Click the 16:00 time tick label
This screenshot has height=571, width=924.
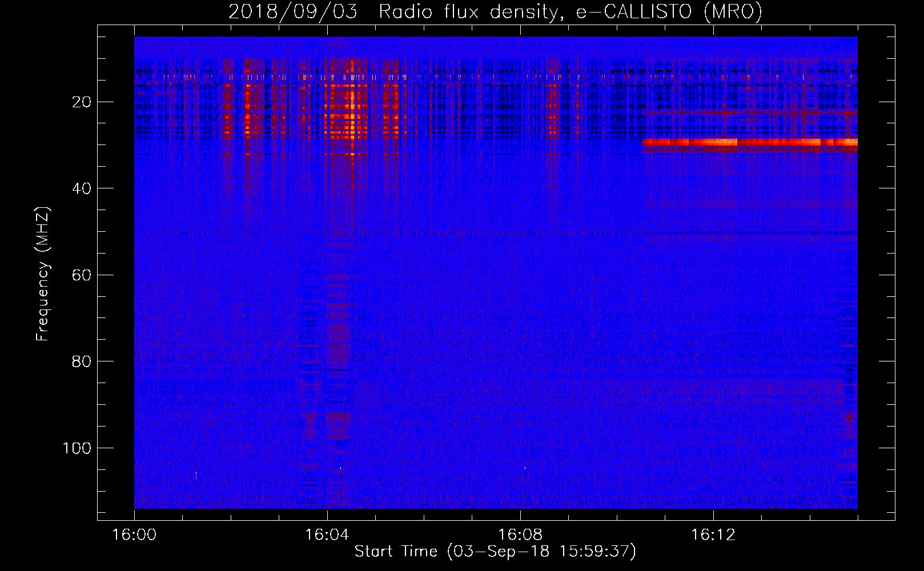(134, 535)
